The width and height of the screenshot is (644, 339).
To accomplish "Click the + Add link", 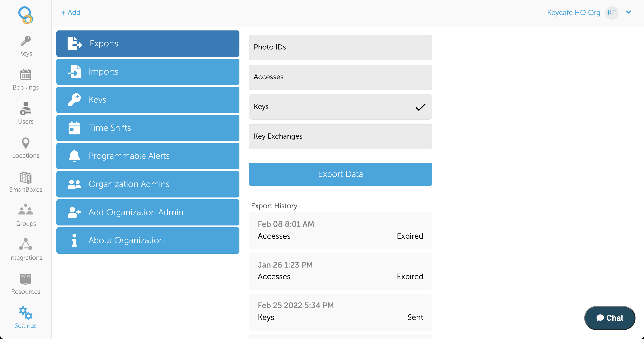I will [x=71, y=12].
